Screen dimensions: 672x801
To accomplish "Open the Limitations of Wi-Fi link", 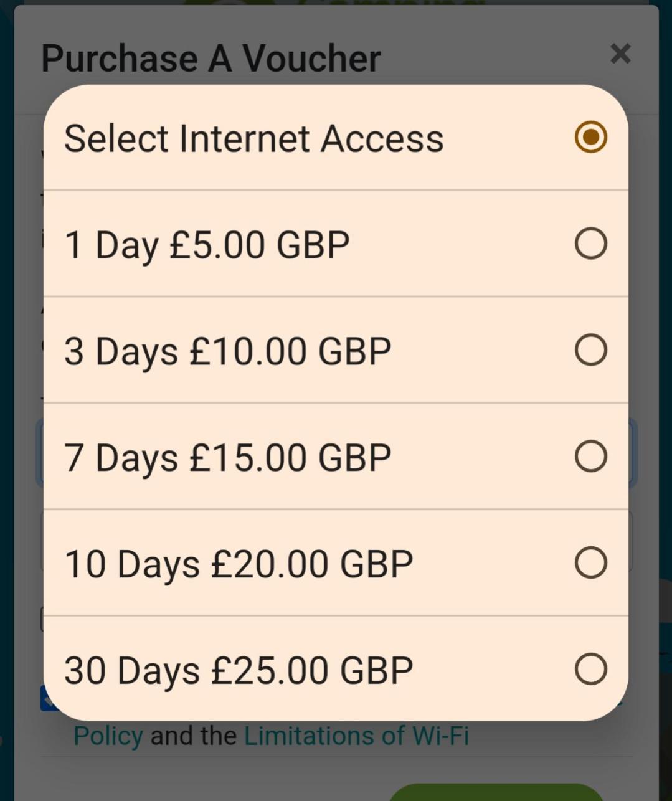I will coord(356,736).
